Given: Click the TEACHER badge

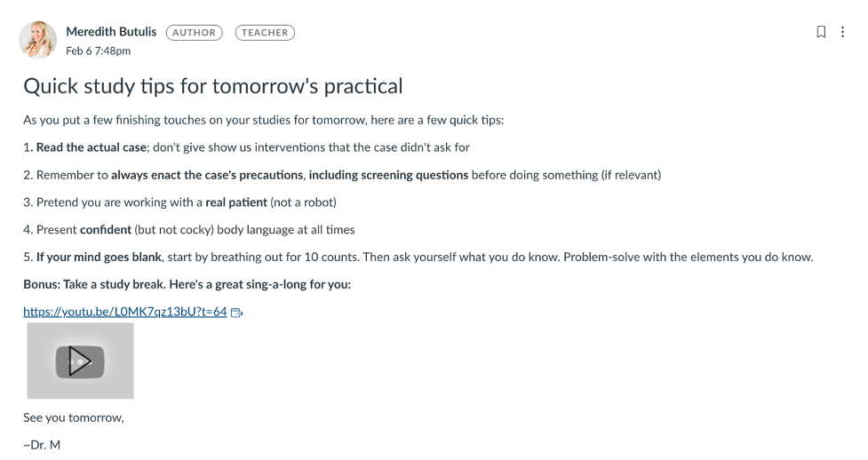Looking at the screenshot, I should coord(265,33).
